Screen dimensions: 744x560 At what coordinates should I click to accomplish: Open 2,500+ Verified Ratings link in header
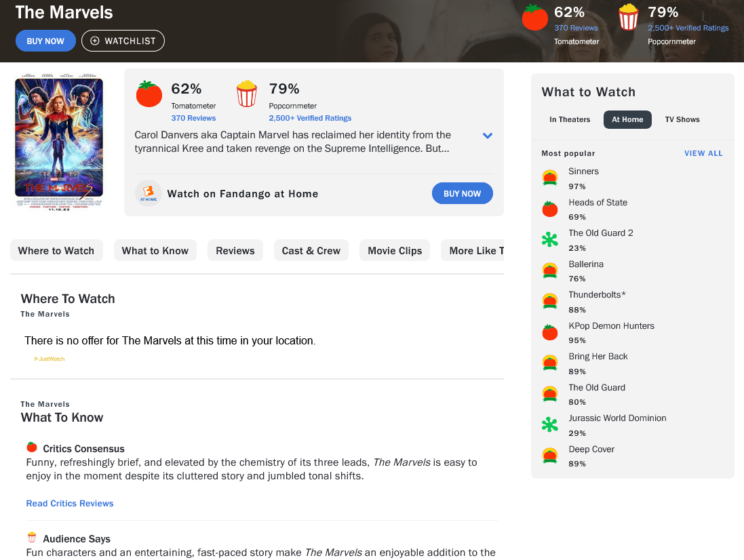[x=688, y=28]
